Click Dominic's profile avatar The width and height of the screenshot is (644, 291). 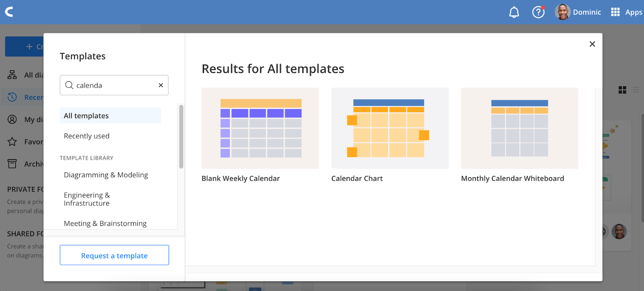point(562,12)
